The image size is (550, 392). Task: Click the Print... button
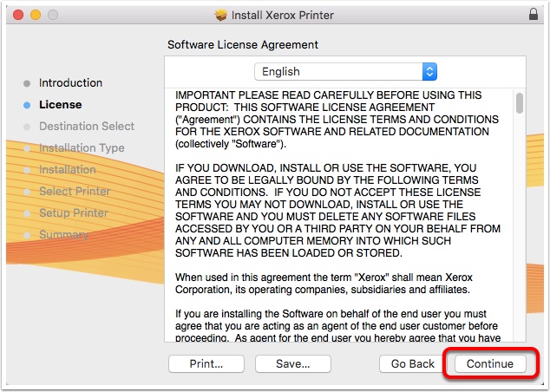206,363
